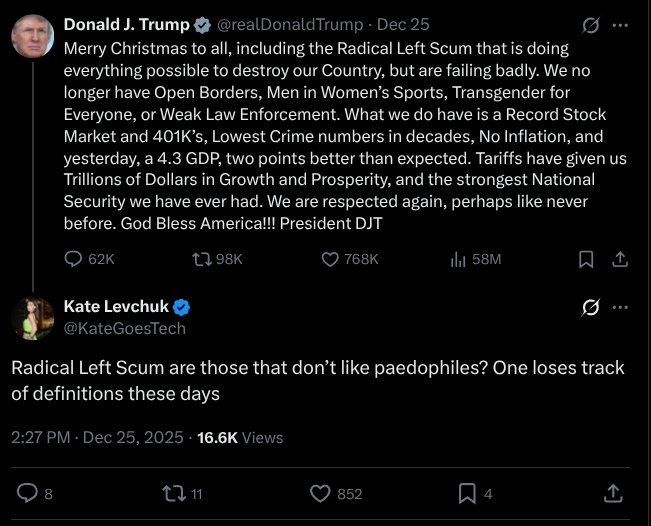Screen dimensions: 651x526
Task: Open the @KateGoesTech handle link
Action: (124, 328)
